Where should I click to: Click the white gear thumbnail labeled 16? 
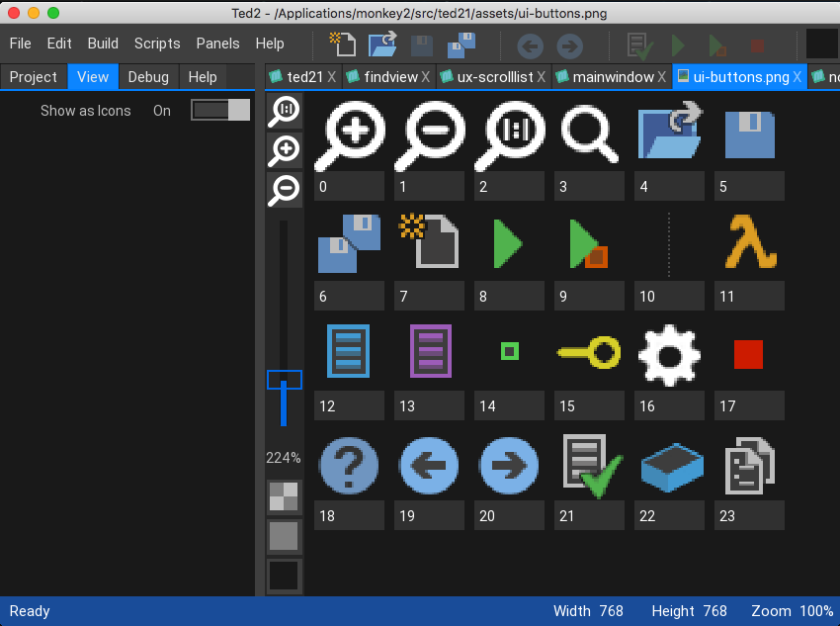(x=669, y=353)
